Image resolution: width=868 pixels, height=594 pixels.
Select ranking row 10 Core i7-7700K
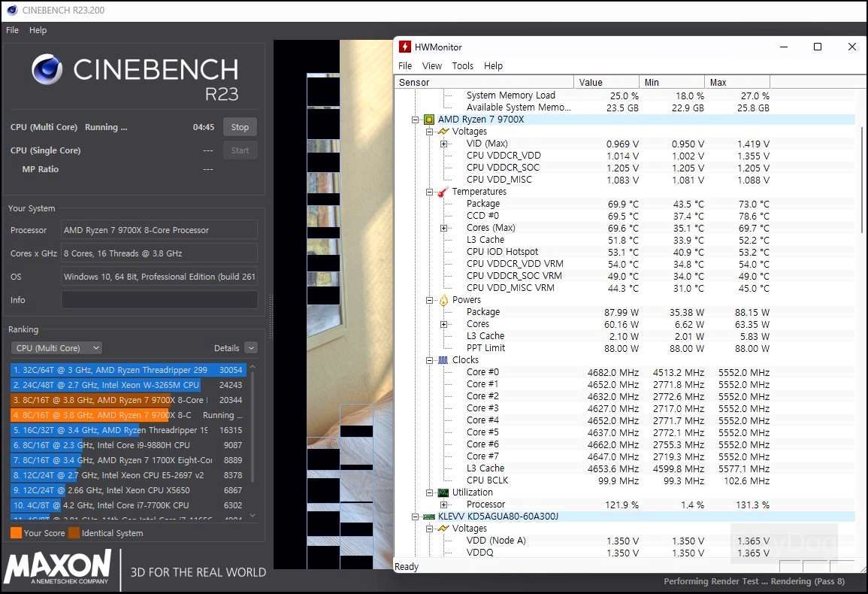(127, 505)
